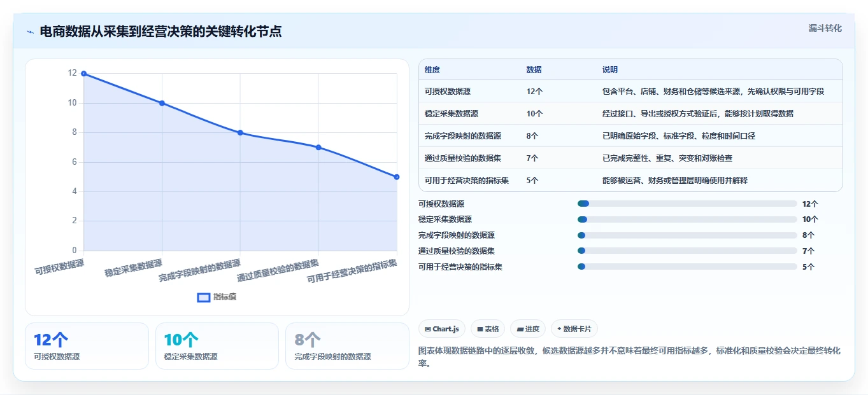Click description starting 能够被运营、财务或管理层
Viewport: 868px width, 395px height.
click(x=675, y=181)
